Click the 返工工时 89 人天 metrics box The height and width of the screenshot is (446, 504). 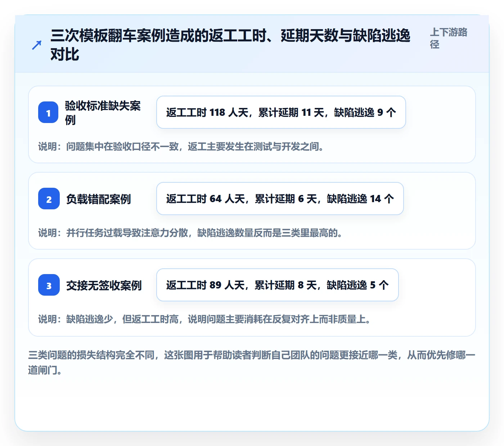tap(278, 285)
